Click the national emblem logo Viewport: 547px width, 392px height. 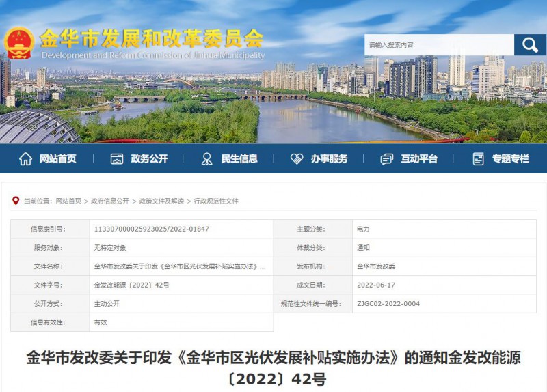point(18,45)
